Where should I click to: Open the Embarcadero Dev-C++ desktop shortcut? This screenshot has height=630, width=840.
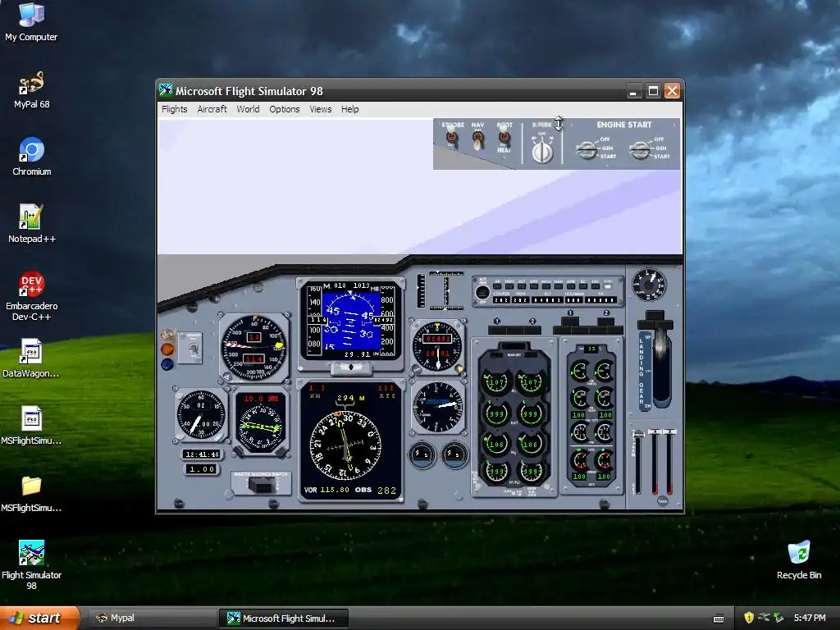(x=32, y=295)
